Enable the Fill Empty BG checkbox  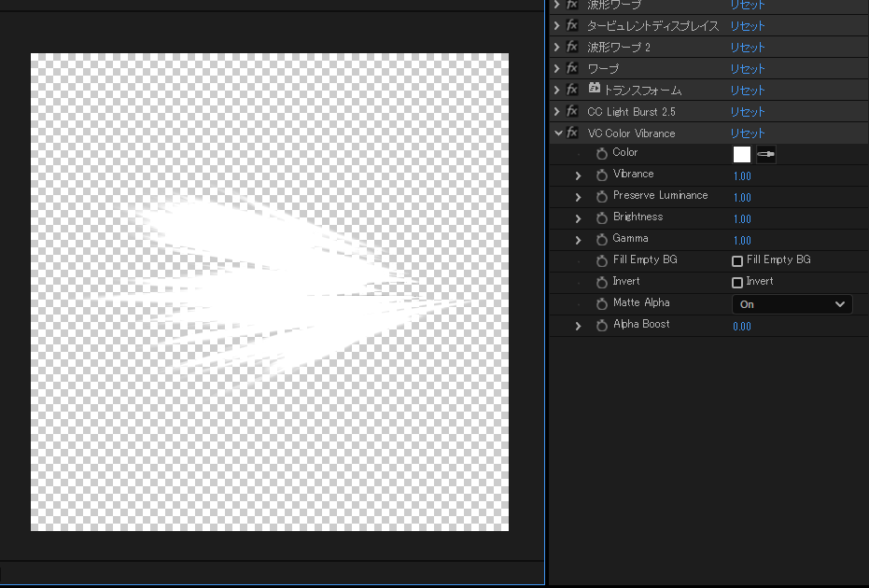pyautogui.click(x=737, y=261)
